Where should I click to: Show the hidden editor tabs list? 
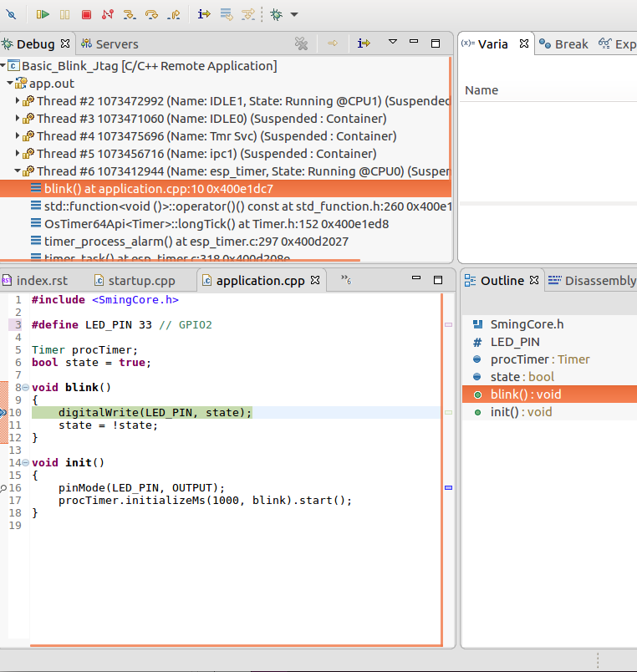pyautogui.click(x=344, y=281)
